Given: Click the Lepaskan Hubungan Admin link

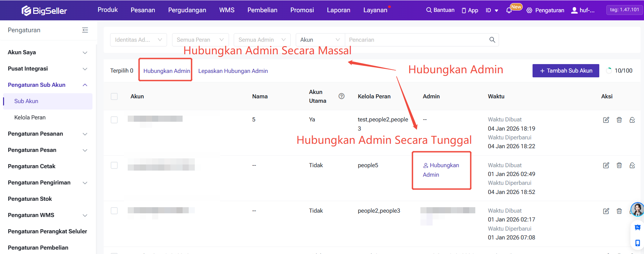Looking at the screenshot, I should pos(233,71).
